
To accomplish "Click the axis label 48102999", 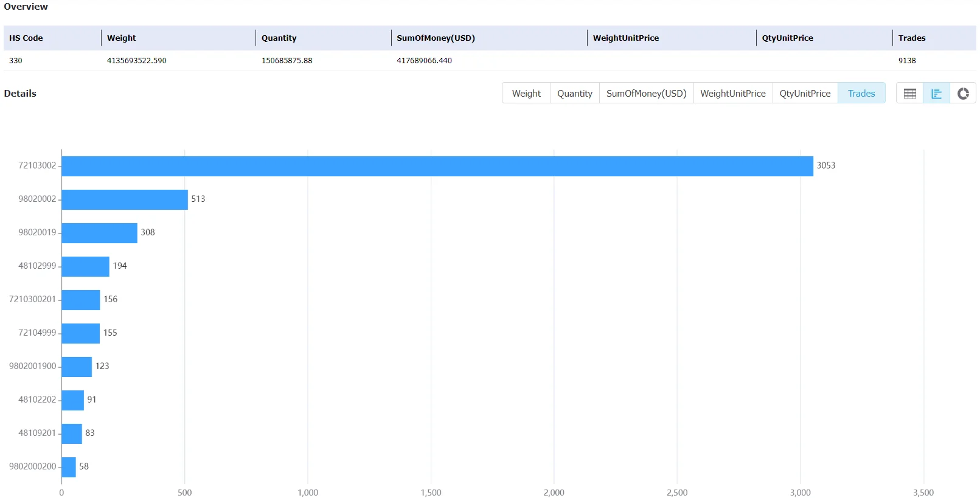I will tap(37, 266).
